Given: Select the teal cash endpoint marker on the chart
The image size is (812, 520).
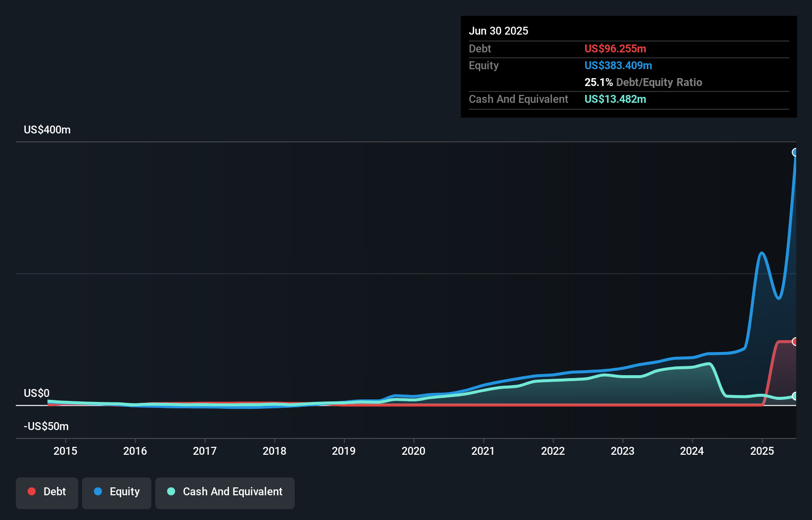Looking at the screenshot, I should (795, 397).
